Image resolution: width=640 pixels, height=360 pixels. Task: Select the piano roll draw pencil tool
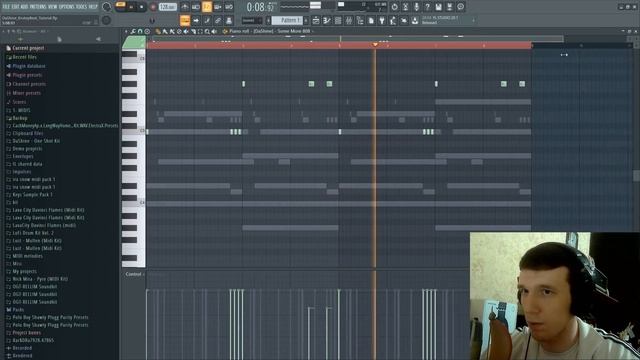(x=158, y=31)
